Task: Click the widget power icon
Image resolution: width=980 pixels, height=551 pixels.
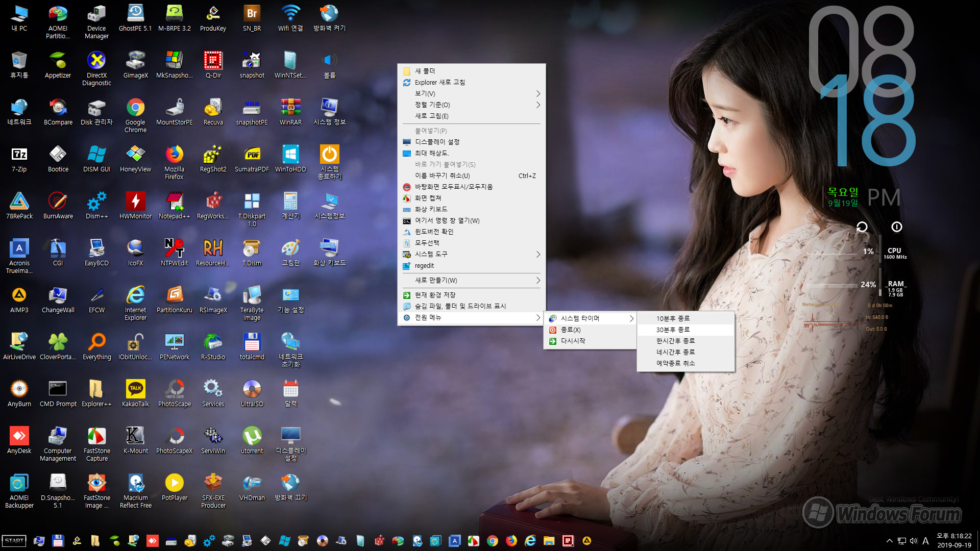Action: click(x=896, y=227)
